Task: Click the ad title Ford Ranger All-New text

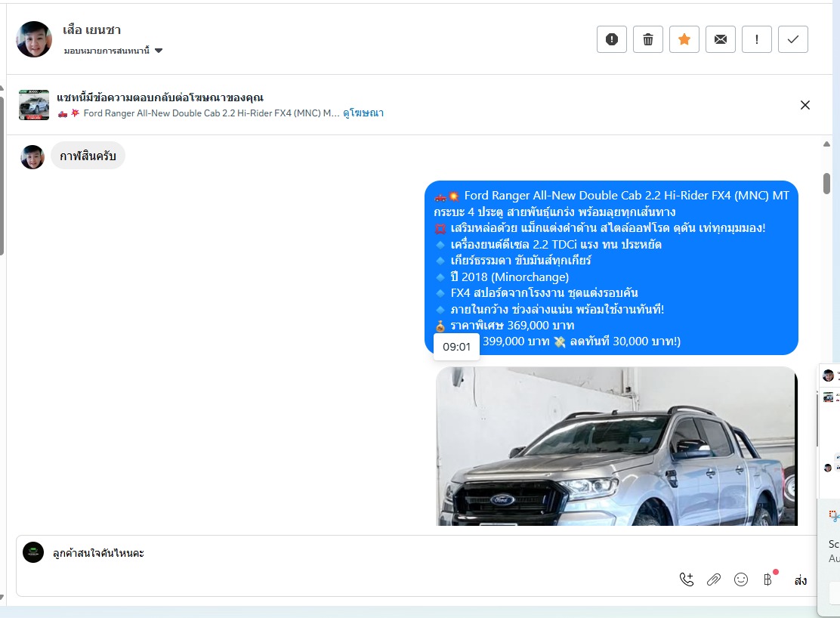Action: 211,113
